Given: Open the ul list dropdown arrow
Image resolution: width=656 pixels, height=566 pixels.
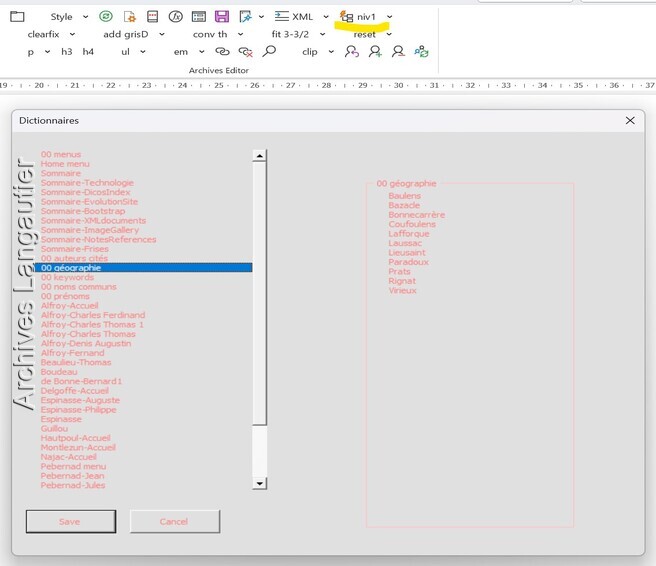Looking at the screenshot, I should pyautogui.click(x=143, y=52).
